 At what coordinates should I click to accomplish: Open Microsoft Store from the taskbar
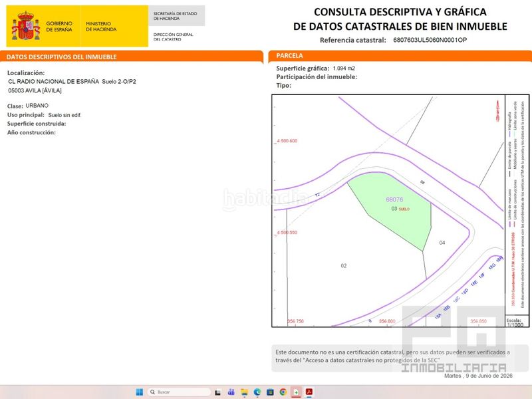270,392
